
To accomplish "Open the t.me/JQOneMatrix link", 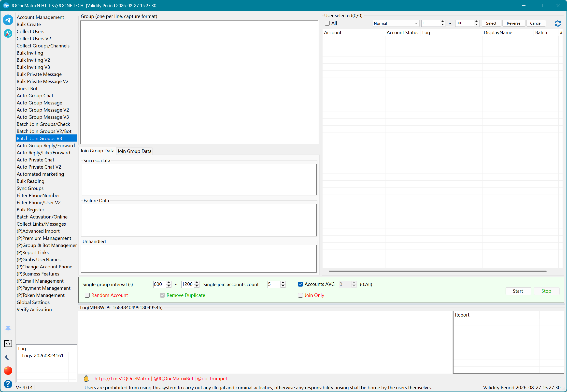I will pos(122,379).
